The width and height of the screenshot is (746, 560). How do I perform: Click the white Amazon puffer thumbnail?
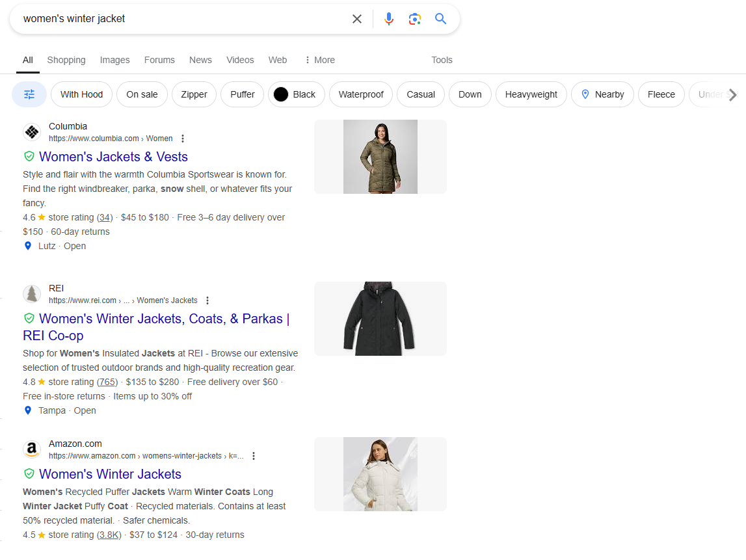pyautogui.click(x=380, y=474)
